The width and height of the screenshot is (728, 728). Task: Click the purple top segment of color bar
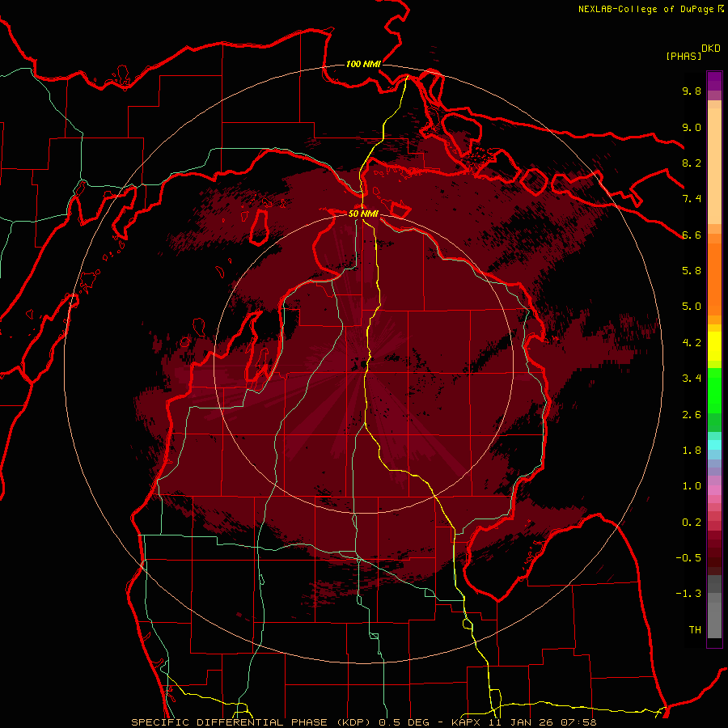point(714,81)
